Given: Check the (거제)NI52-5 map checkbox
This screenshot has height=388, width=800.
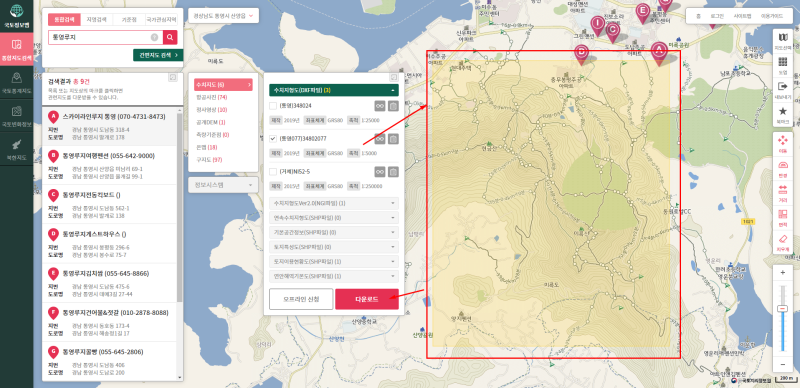Looking at the screenshot, I should point(273,172).
